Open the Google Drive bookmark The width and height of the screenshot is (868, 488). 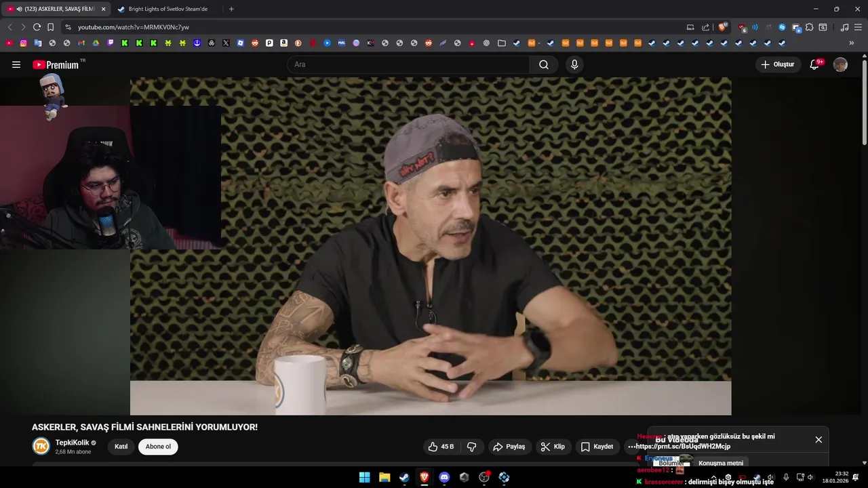(96, 43)
